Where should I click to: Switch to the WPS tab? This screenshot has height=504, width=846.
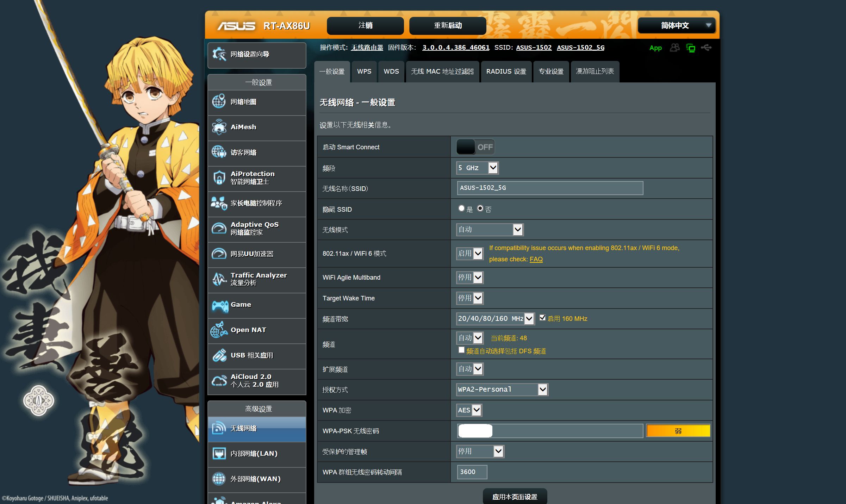point(364,71)
